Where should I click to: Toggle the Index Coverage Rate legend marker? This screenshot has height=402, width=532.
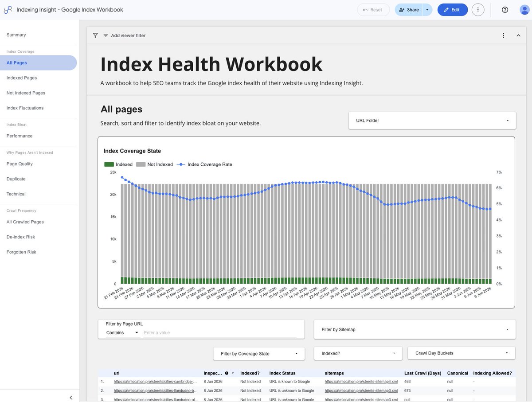point(181,164)
